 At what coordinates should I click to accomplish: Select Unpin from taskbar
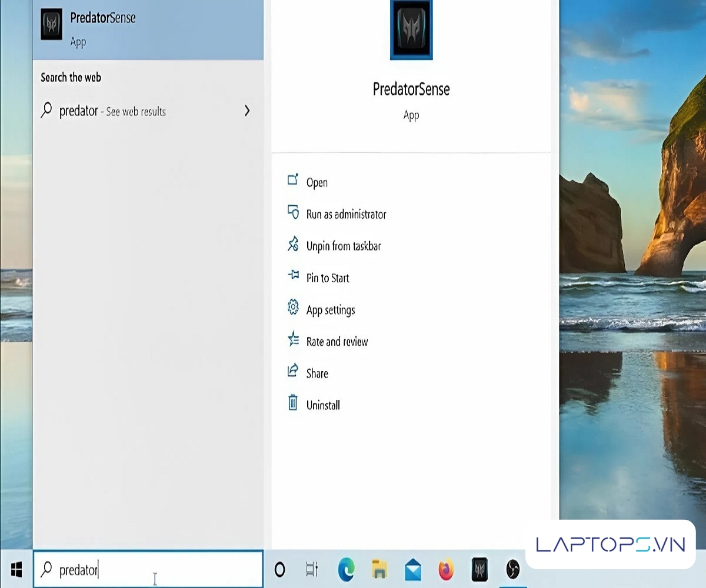pos(411,246)
